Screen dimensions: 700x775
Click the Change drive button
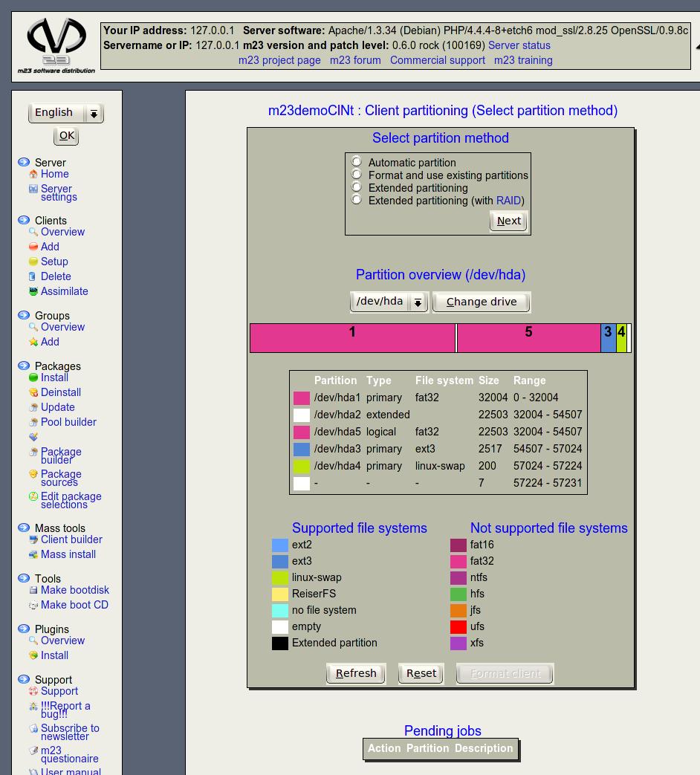481,302
